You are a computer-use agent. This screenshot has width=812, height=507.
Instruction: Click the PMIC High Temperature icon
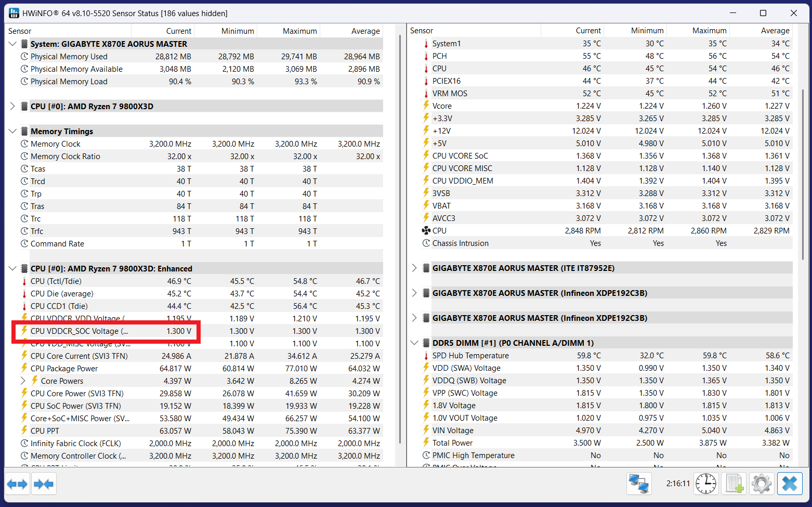[426, 456]
